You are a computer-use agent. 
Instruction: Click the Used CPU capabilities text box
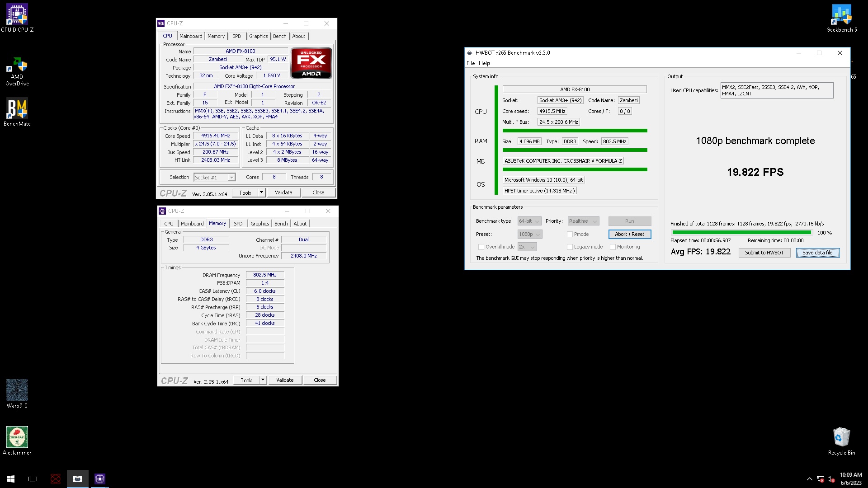(777, 90)
